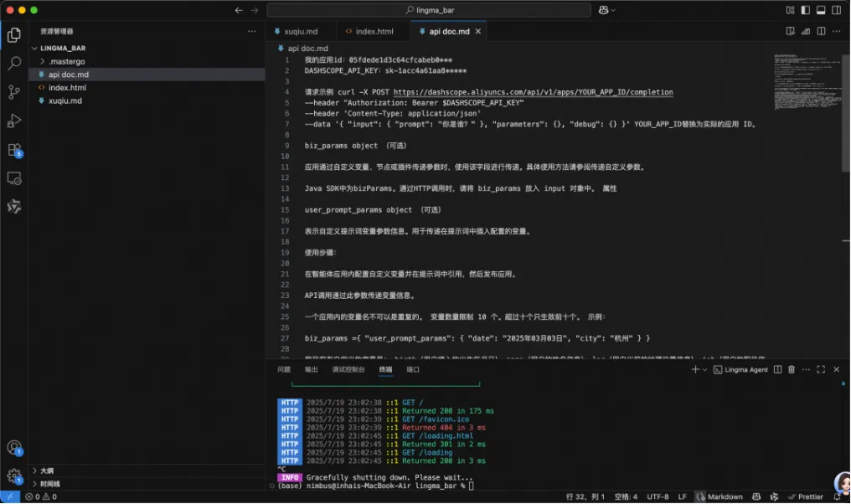Collapse the LINGMA_BAR root folder

pyautogui.click(x=147, y=49)
